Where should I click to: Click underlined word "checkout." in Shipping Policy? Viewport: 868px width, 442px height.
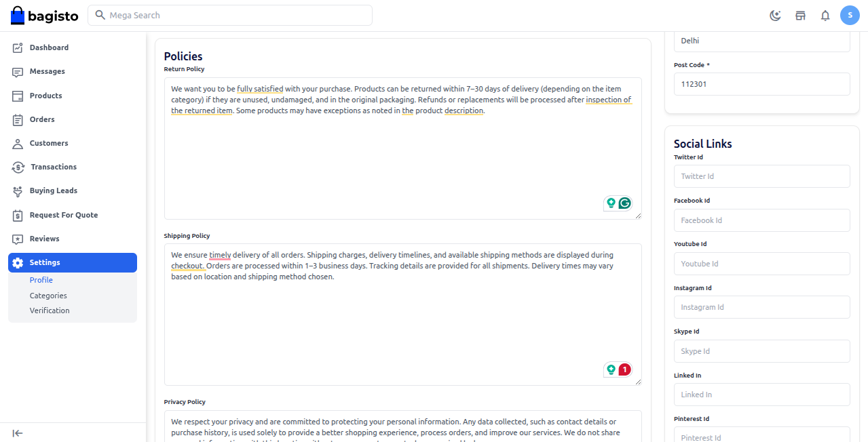188,266
